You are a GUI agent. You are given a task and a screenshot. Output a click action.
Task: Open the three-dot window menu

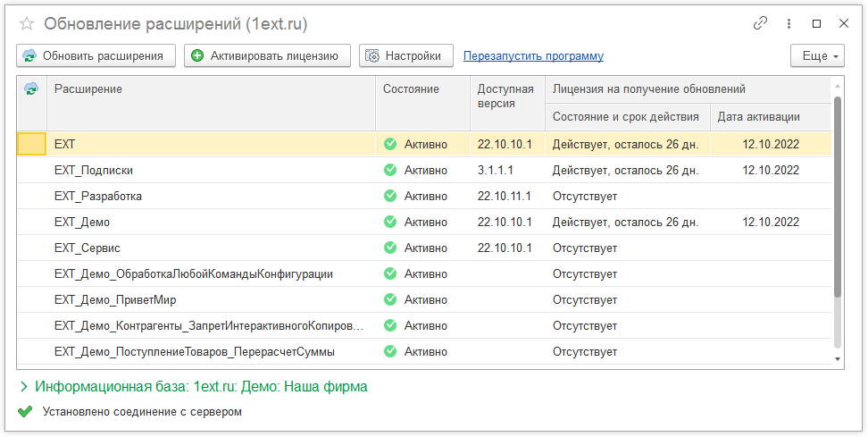coord(789,24)
